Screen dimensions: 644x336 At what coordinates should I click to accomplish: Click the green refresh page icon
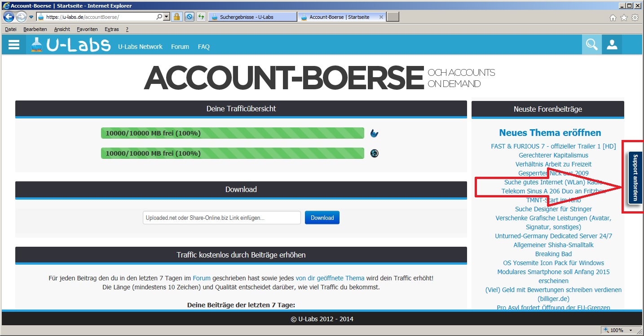click(x=201, y=17)
